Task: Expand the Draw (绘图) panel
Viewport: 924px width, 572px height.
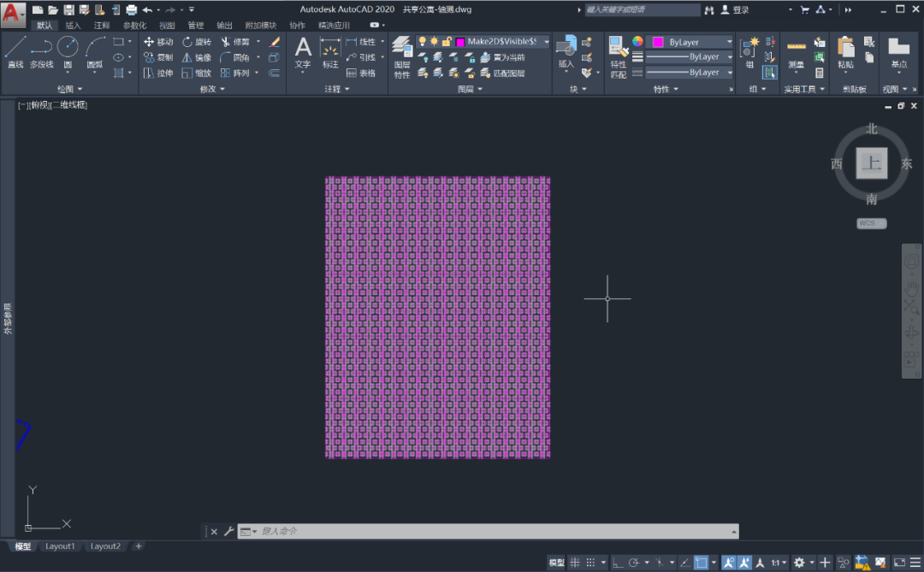Action: coord(69,89)
